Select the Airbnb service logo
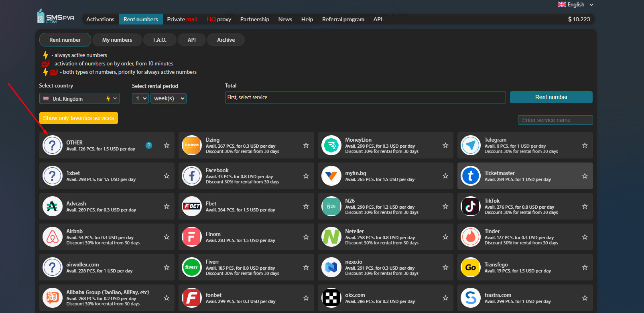This screenshot has width=644, height=313. [53, 237]
